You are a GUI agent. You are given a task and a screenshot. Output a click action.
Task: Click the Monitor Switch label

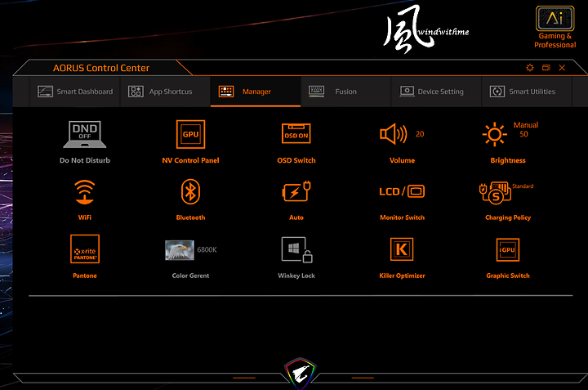pos(402,217)
